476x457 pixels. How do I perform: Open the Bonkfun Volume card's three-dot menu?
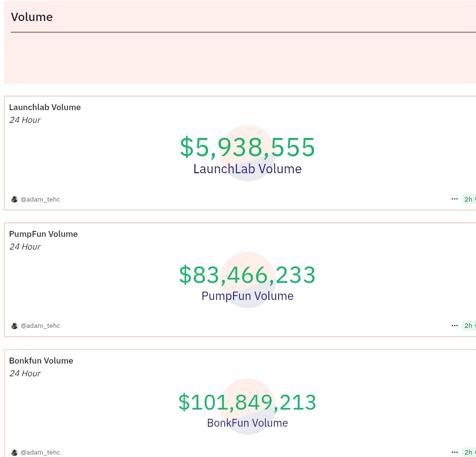[x=454, y=452]
